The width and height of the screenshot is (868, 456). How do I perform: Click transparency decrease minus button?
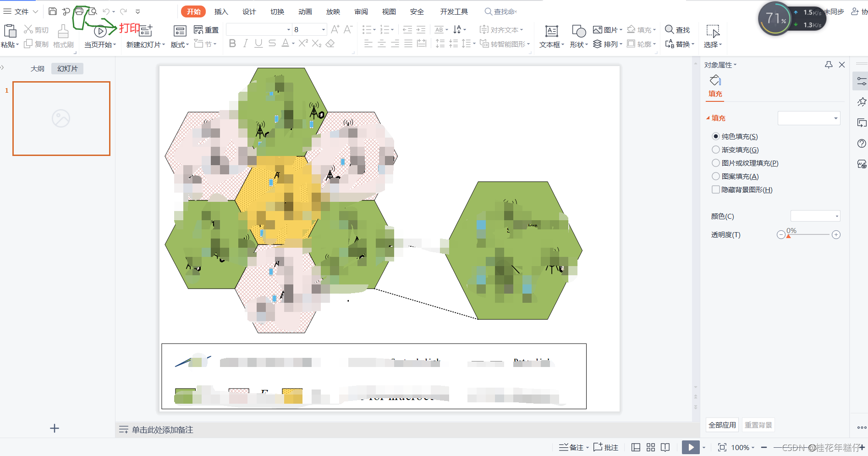pyautogui.click(x=781, y=234)
